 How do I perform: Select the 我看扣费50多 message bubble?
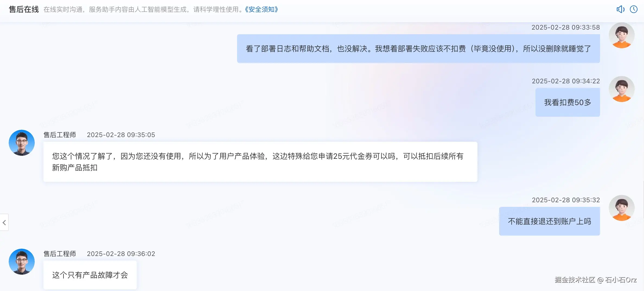point(568,102)
